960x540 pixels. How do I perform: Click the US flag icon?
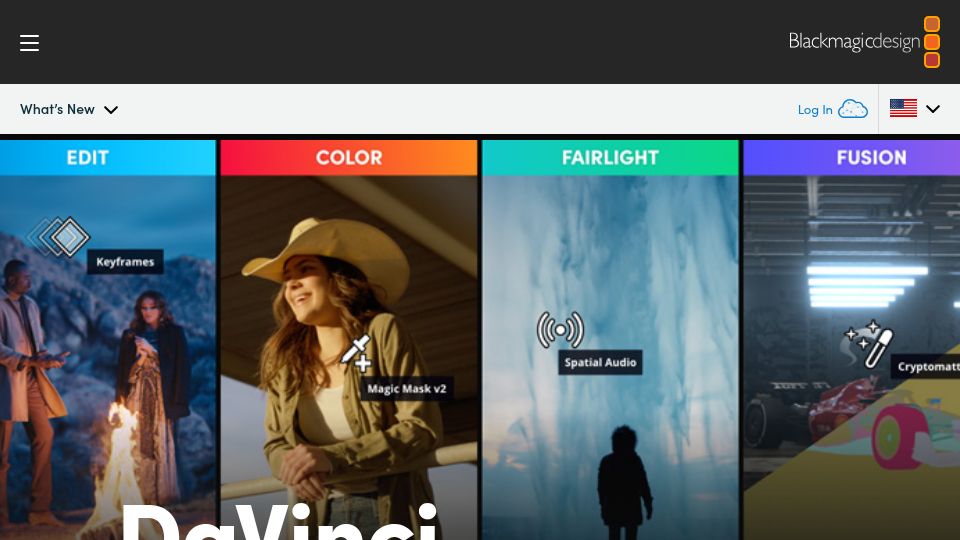[903, 108]
